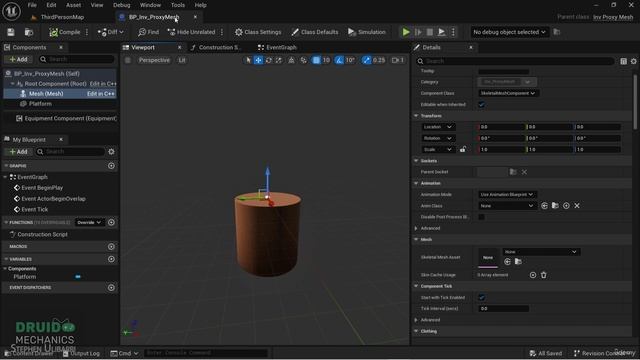Toggle Editable when Inherited checkbox
The height and width of the screenshot is (360, 640).
pyautogui.click(x=482, y=104)
